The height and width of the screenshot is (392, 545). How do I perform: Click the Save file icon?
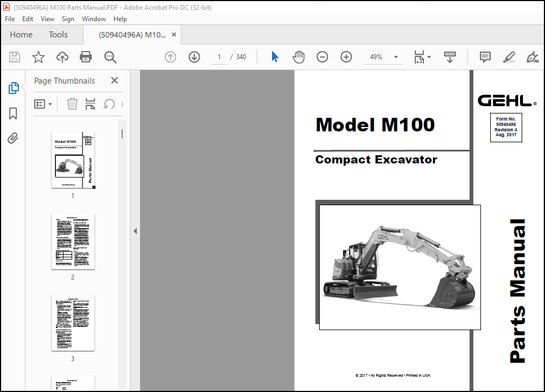point(15,57)
